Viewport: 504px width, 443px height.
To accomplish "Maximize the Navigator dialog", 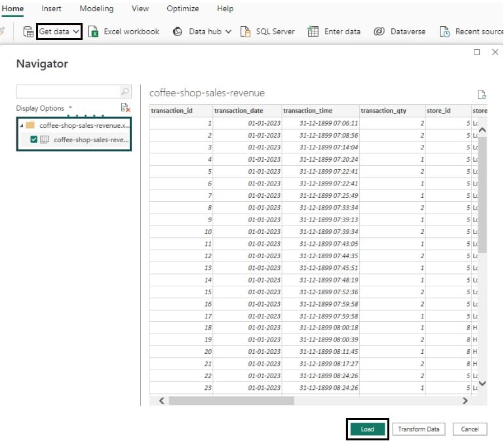I will pos(476,52).
